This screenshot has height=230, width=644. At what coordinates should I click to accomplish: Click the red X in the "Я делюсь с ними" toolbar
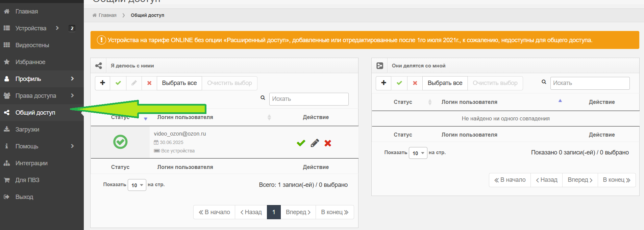pos(149,83)
